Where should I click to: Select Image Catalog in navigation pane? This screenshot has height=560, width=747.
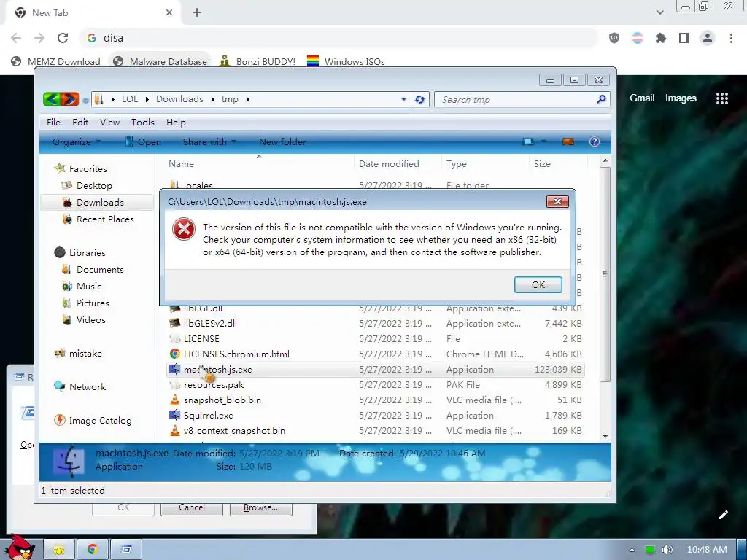93,421
